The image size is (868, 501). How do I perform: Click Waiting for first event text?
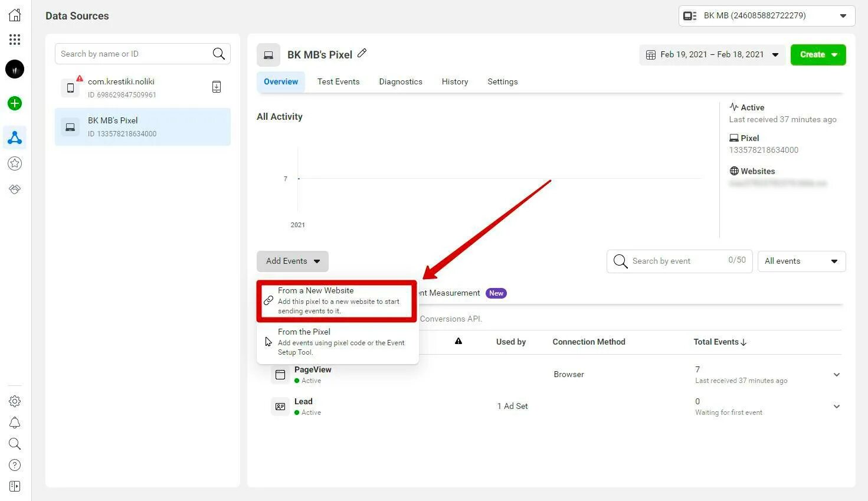(729, 412)
